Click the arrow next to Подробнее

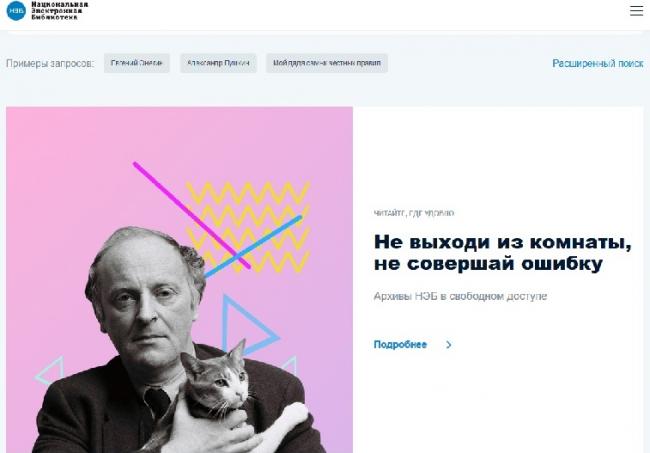coord(448,345)
